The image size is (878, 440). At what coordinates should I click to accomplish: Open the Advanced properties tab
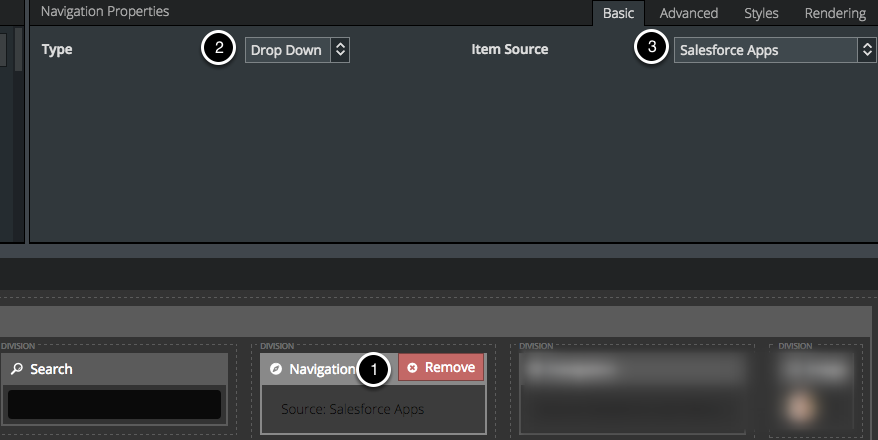point(688,13)
